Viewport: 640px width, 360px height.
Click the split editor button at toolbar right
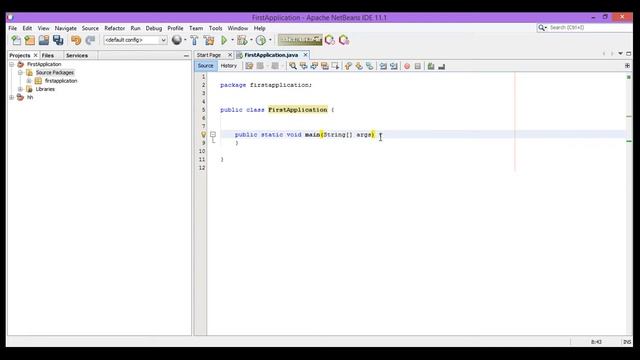pyautogui.click(x=627, y=65)
